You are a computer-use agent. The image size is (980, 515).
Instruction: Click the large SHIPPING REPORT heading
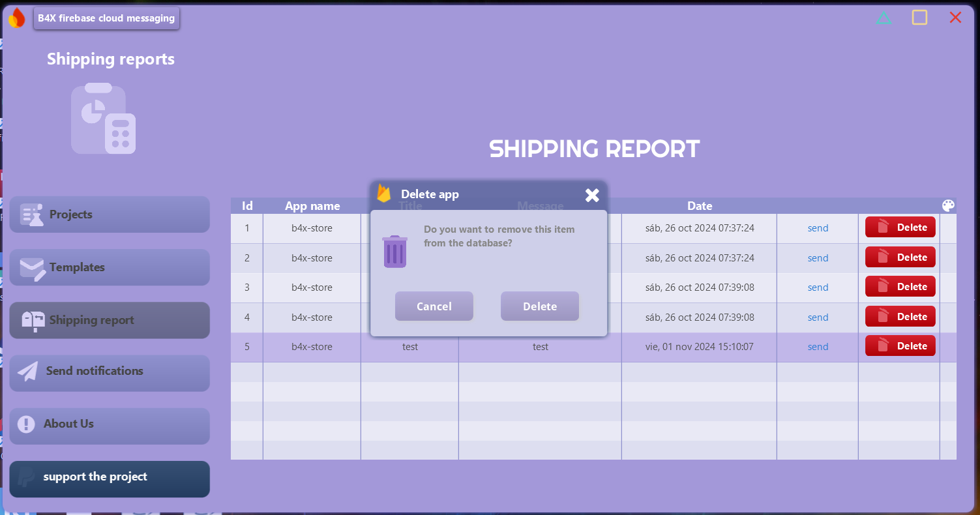(594, 149)
